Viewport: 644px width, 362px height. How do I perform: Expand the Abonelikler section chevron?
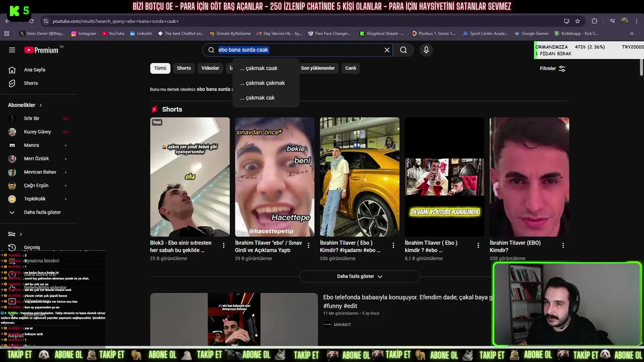pyautogui.click(x=41, y=105)
